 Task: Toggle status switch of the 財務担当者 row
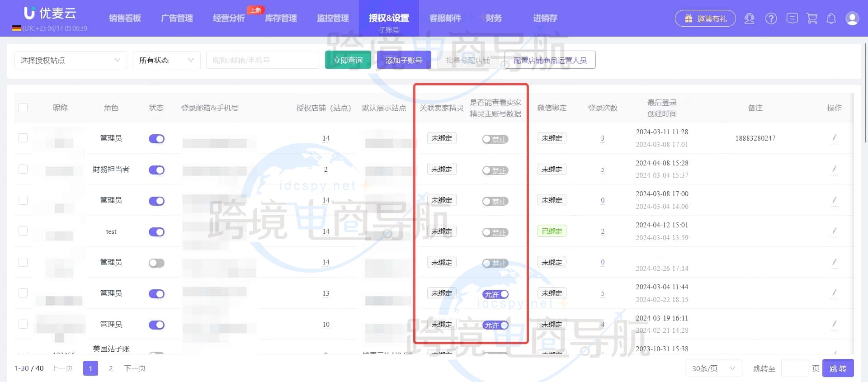tap(156, 170)
